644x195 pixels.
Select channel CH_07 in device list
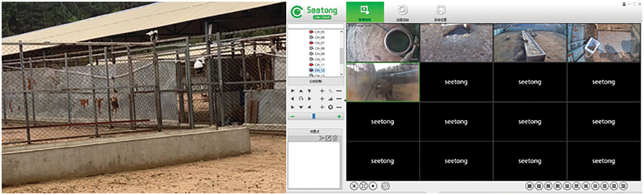pos(319,43)
